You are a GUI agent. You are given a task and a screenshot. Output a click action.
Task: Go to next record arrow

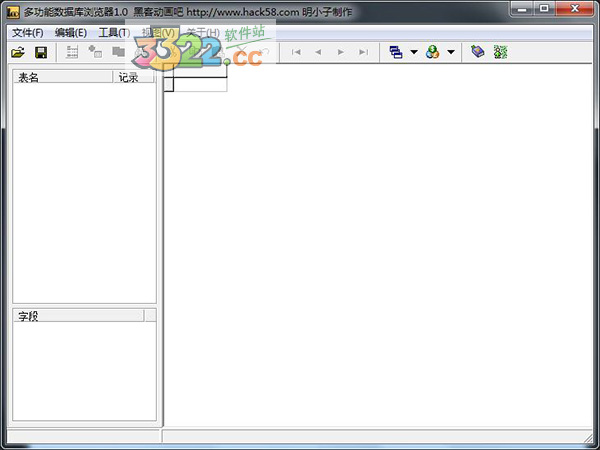tap(341, 51)
